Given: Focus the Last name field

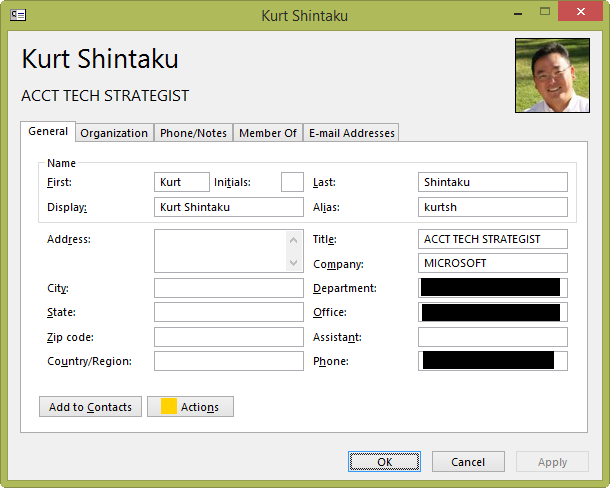Looking at the screenshot, I should coord(492,182).
